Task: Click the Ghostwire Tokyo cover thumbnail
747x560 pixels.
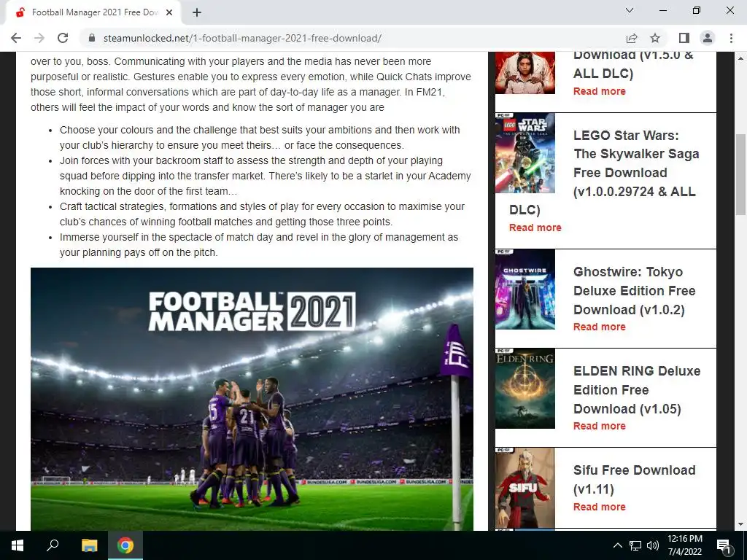Action: (525, 289)
